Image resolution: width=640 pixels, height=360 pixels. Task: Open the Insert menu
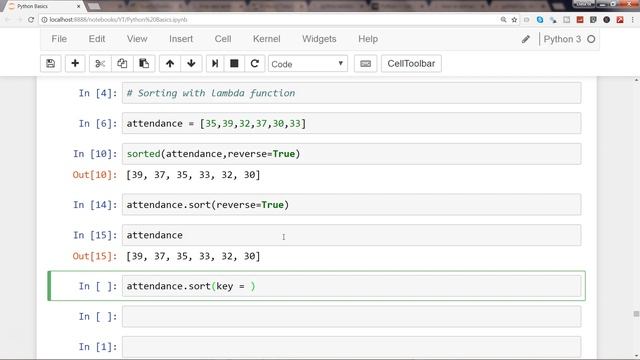pyautogui.click(x=181, y=39)
